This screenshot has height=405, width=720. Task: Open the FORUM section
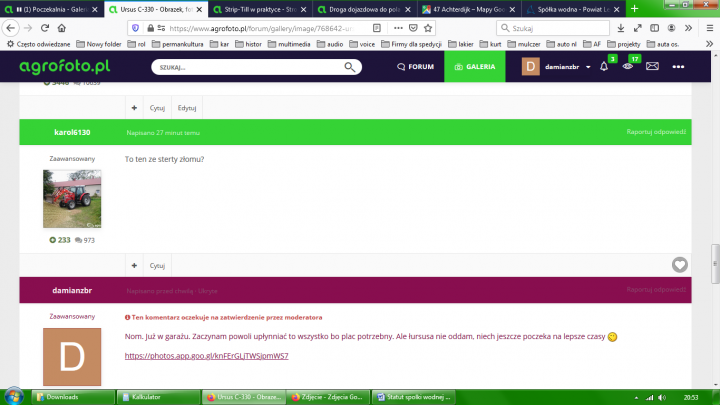[414, 67]
